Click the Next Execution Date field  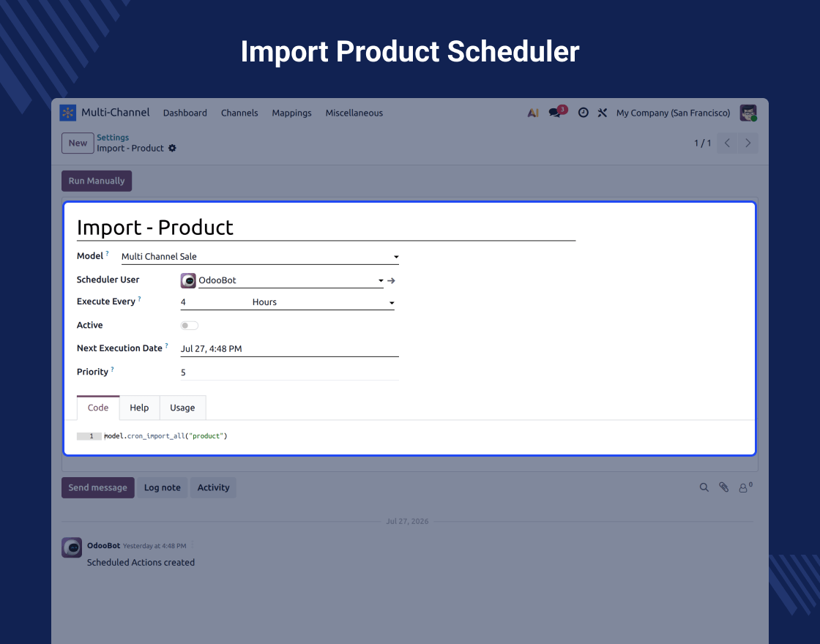pos(290,348)
